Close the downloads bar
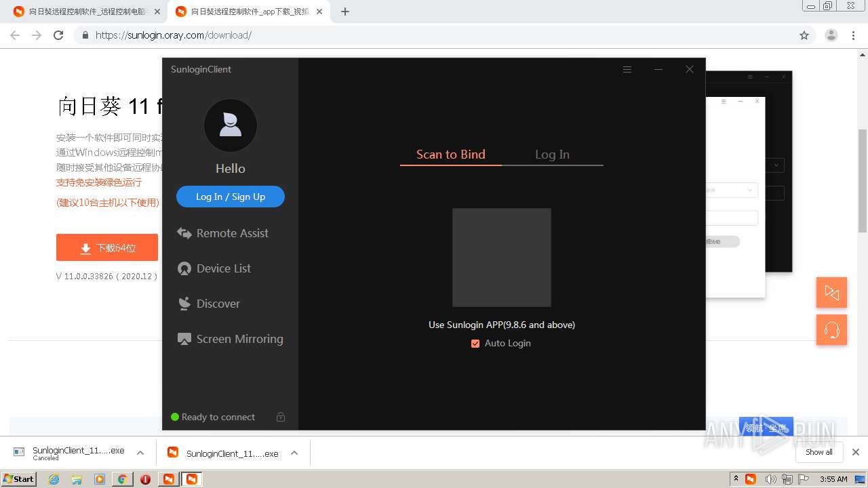Screen dimensions: 868x488 856,452
